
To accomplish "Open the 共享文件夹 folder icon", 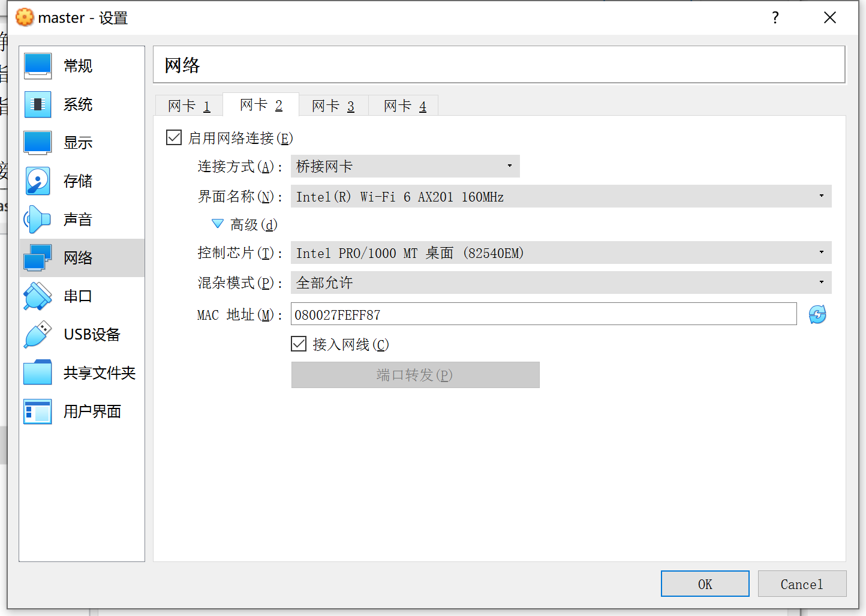I will tap(38, 373).
